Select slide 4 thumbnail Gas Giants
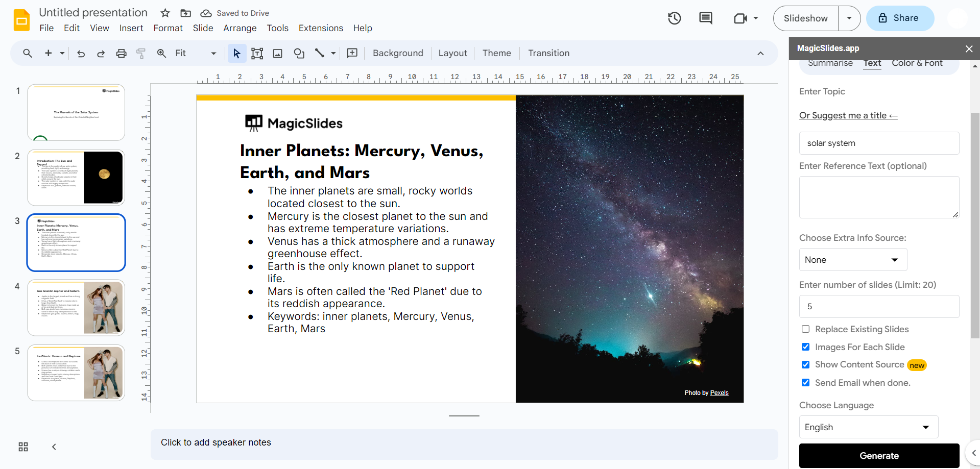Viewport: 980px width, 469px height. click(76, 308)
